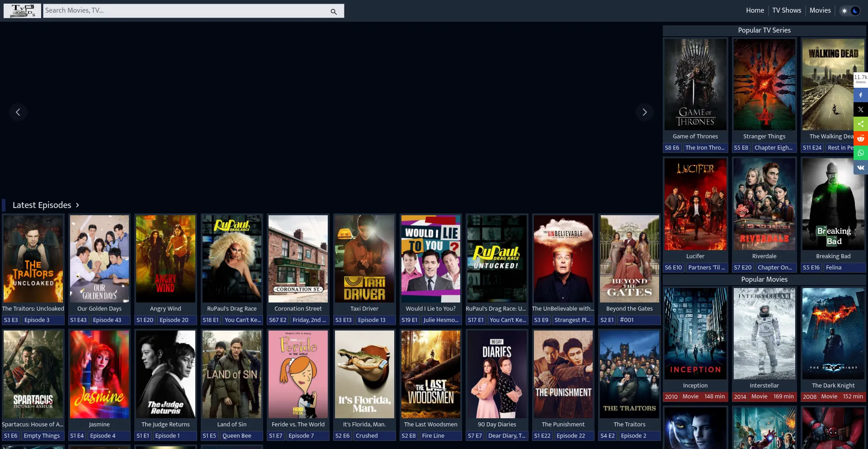The height and width of the screenshot is (449, 868).
Task: Share on Facebook icon
Action: 861,95
